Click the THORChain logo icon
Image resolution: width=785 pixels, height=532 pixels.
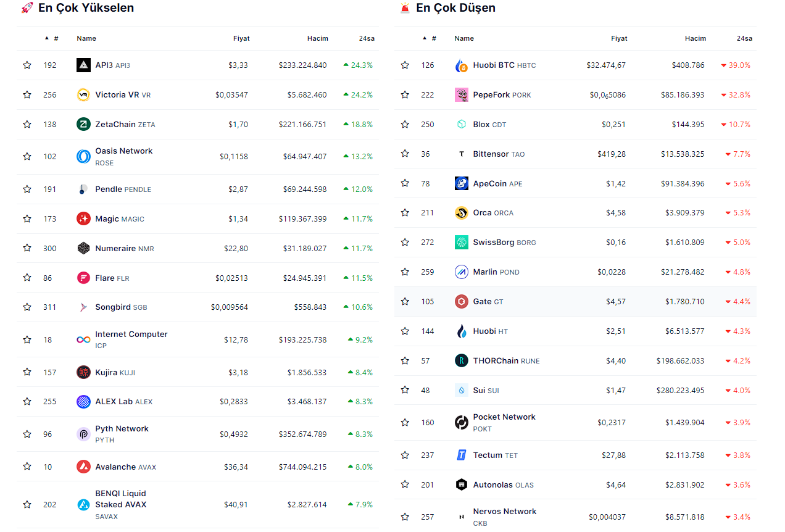(462, 360)
